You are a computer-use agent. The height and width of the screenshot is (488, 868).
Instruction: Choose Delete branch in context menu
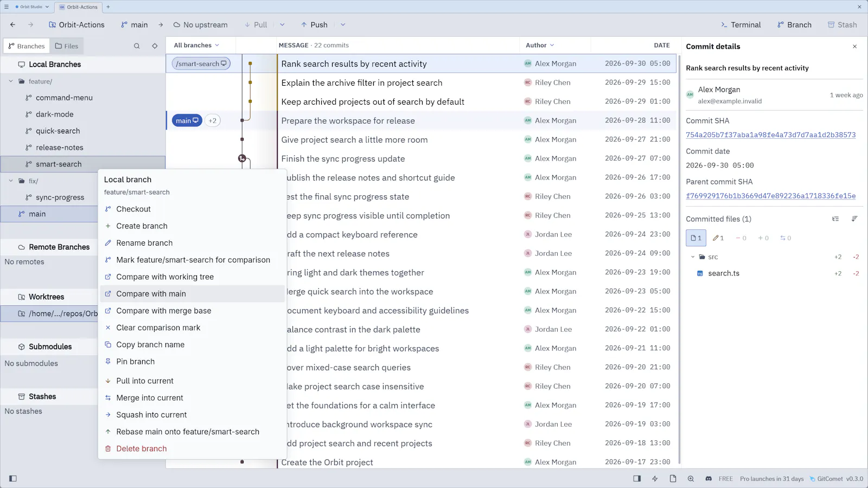192,449
